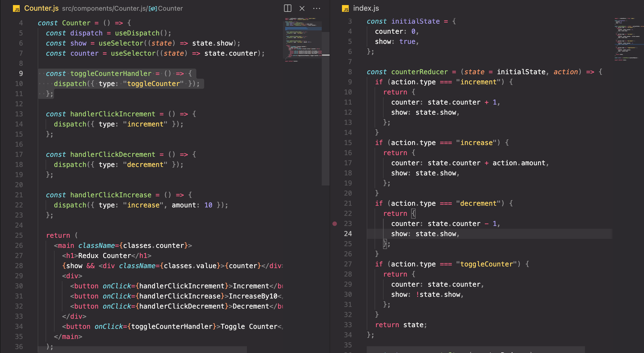
Task: Click line number 9 in Counter.js
Action: point(21,74)
